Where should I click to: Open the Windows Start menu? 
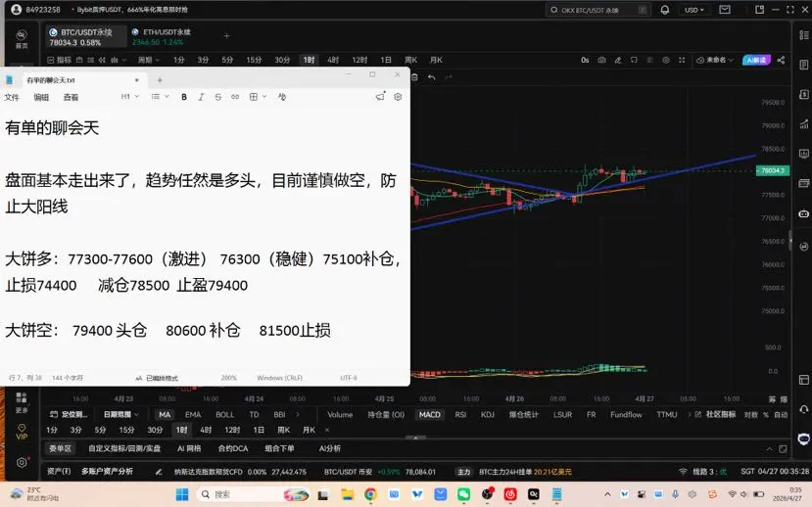pyautogui.click(x=182, y=494)
